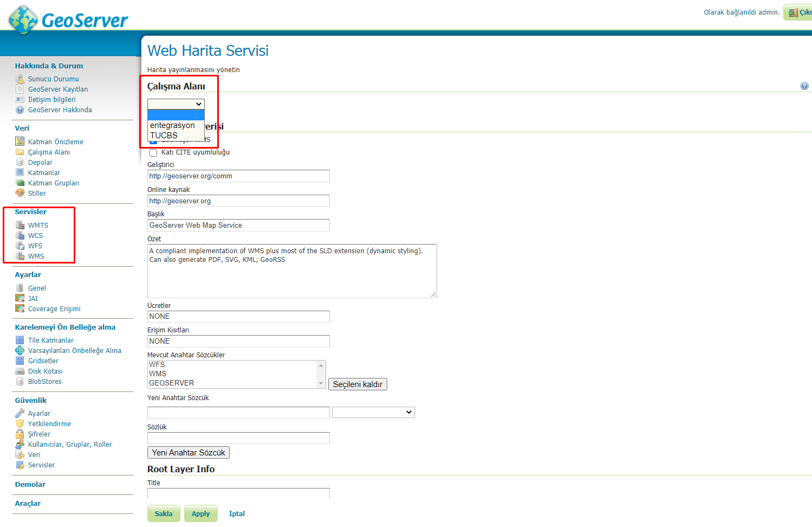Image resolution: width=812 pixels, height=527 pixels.
Task: Click the İletişim bilgileri card icon
Action: click(20, 100)
